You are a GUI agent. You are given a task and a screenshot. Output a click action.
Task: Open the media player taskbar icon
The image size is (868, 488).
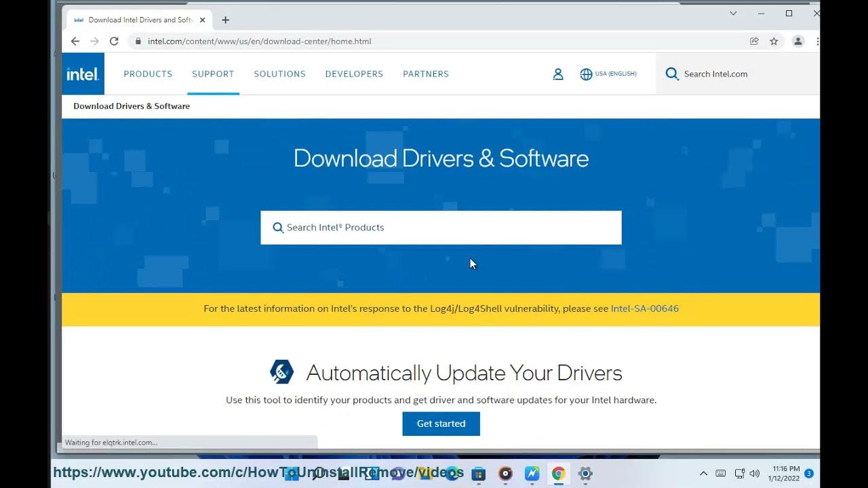(505, 474)
